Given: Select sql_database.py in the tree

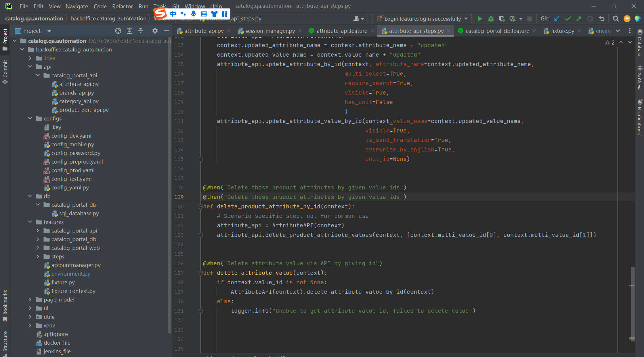Looking at the screenshot, I should (x=79, y=213).
